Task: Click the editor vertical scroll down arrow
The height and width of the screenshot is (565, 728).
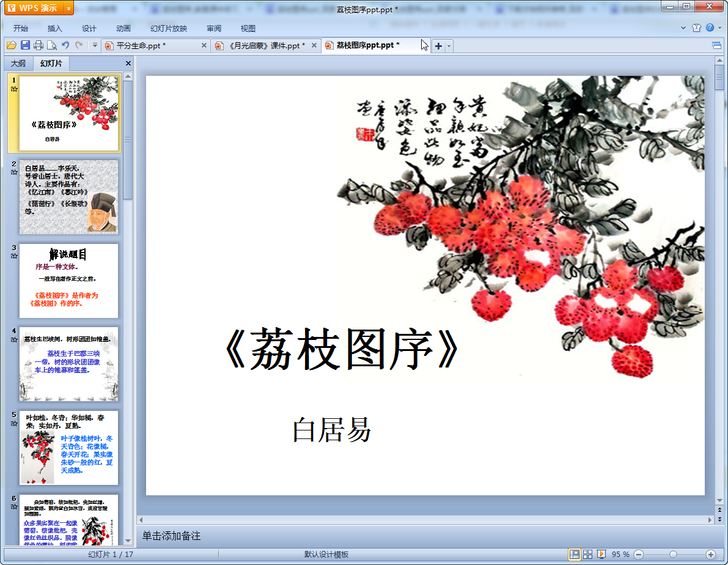Action: pyautogui.click(x=719, y=500)
